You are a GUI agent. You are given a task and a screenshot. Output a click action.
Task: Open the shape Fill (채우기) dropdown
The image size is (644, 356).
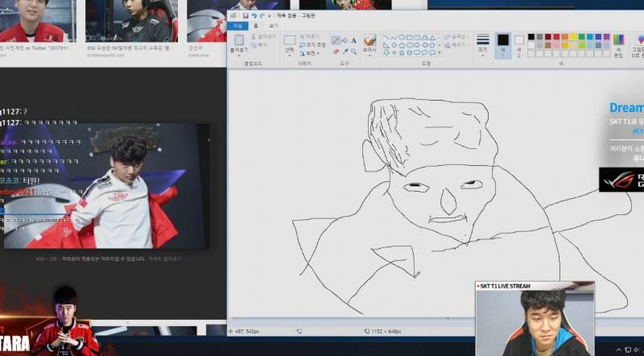pos(456,45)
